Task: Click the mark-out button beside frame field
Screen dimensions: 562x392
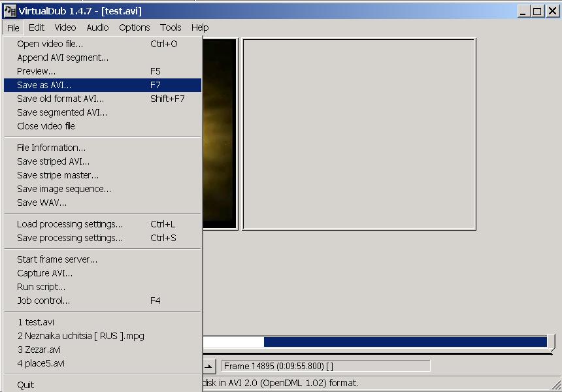Action: tap(209, 366)
